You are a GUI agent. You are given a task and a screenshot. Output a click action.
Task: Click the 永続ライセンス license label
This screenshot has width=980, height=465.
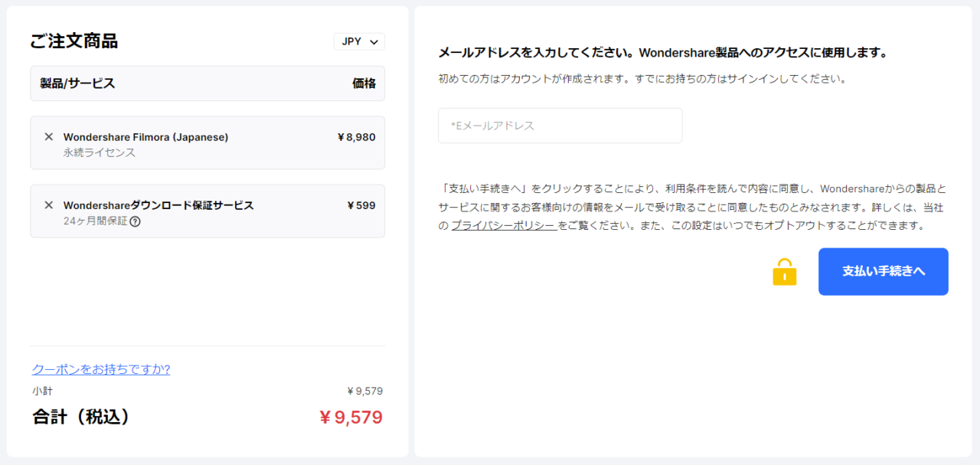coord(100,152)
